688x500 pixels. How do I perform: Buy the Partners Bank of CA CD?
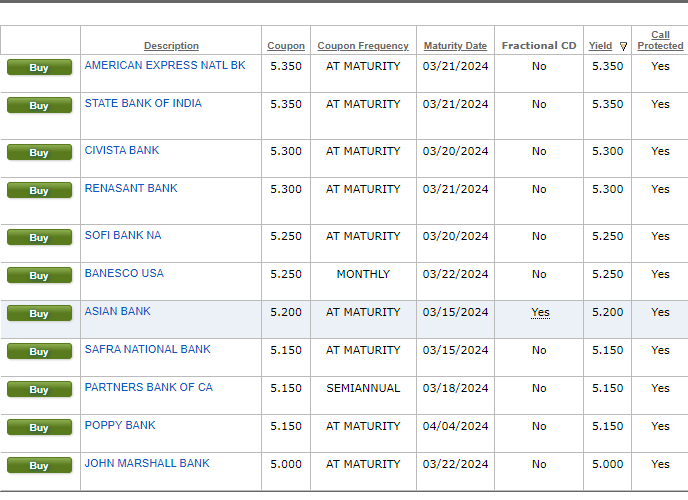[x=39, y=390]
